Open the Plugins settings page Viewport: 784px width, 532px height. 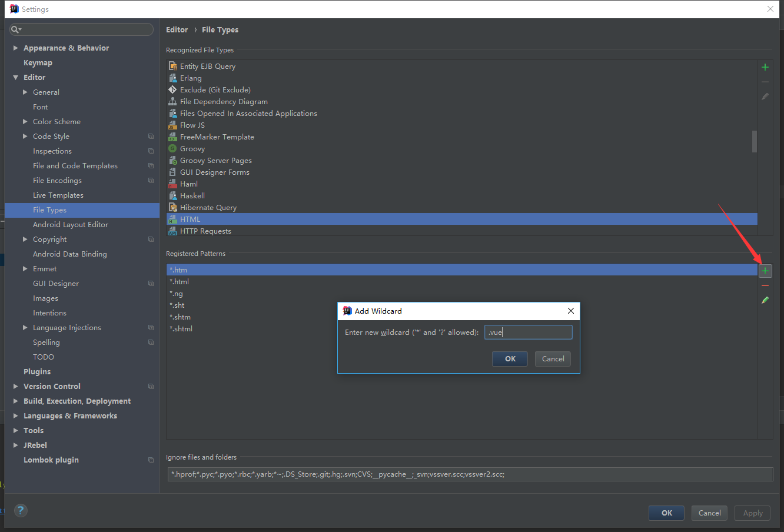[37, 372]
